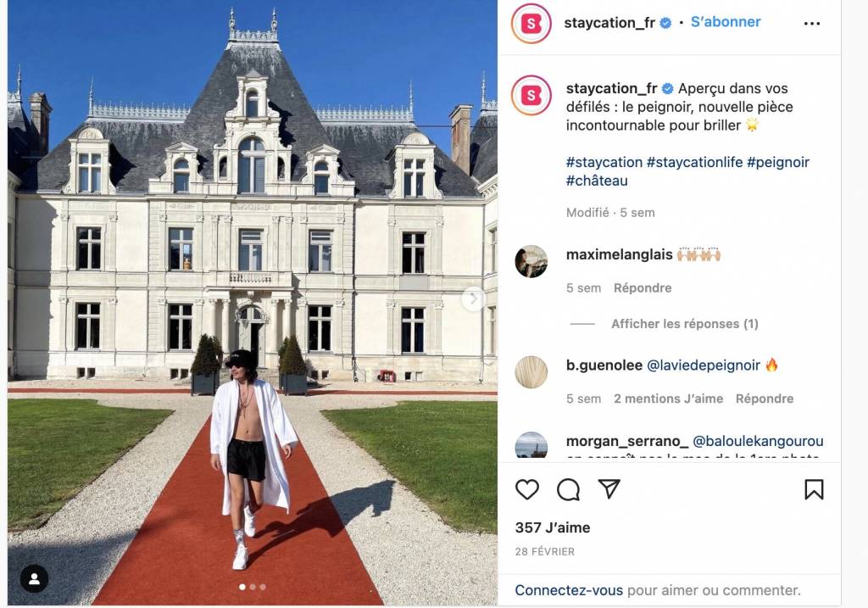This screenshot has width=868, height=608.
Task: View the 357 J'aime likes list
Action: tap(553, 527)
